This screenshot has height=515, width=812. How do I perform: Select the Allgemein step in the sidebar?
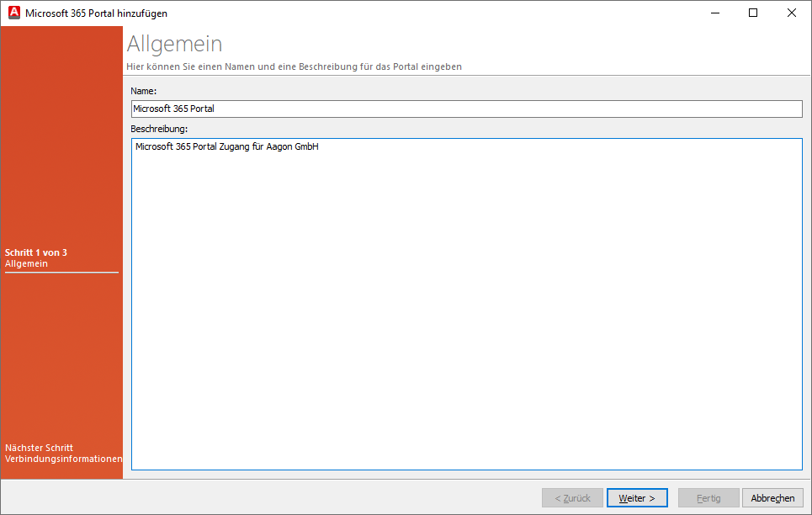tap(26, 264)
